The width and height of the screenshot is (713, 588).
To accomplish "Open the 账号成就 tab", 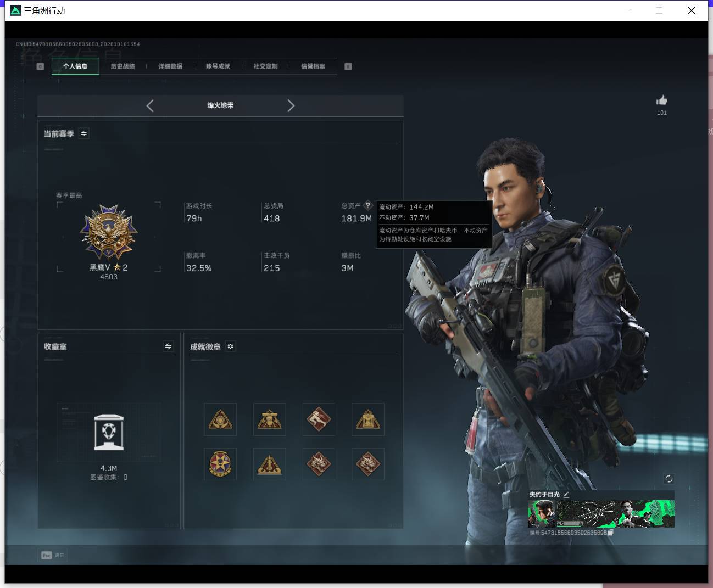I will tap(218, 66).
